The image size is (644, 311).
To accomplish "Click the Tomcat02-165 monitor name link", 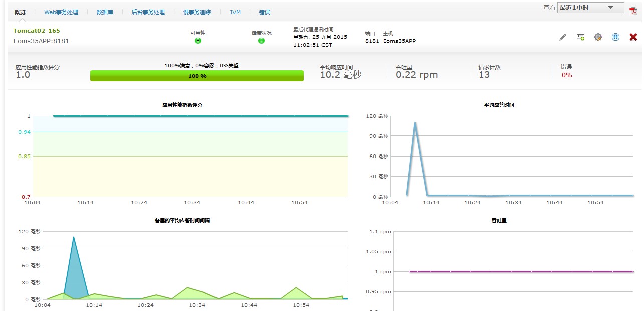I will (x=37, y=31).
